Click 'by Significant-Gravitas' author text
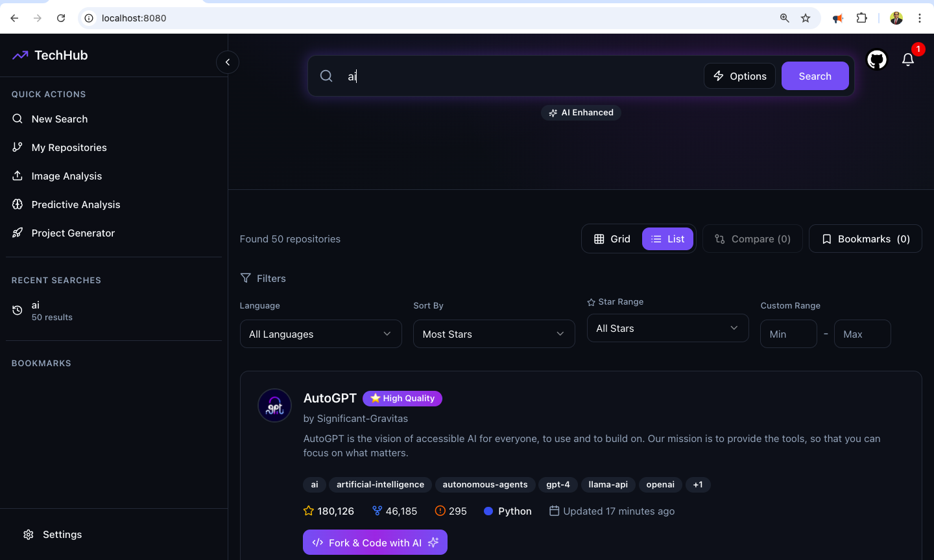The image size is (934, 560). point(355,419)
